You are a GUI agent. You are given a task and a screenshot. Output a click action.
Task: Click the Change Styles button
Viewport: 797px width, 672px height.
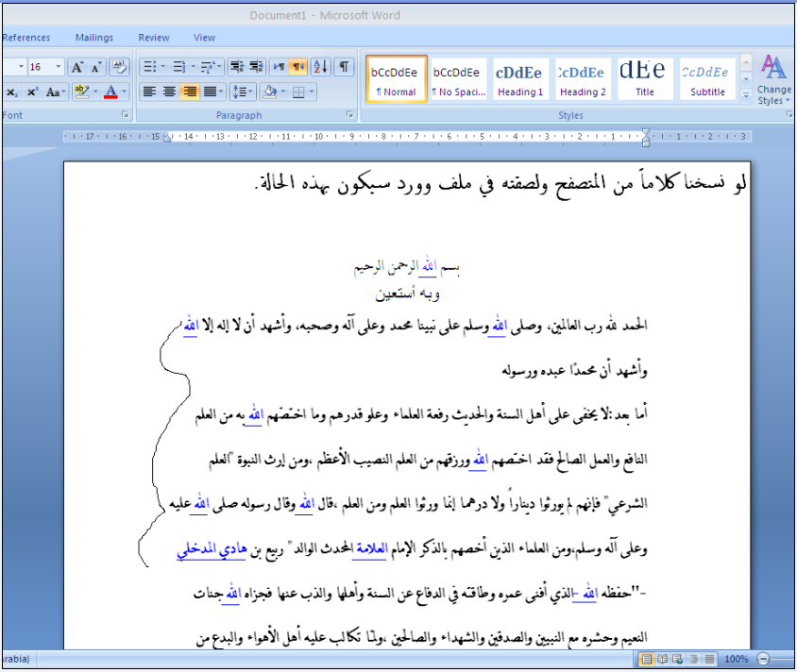pyautogui.click(x=773, y=79)
